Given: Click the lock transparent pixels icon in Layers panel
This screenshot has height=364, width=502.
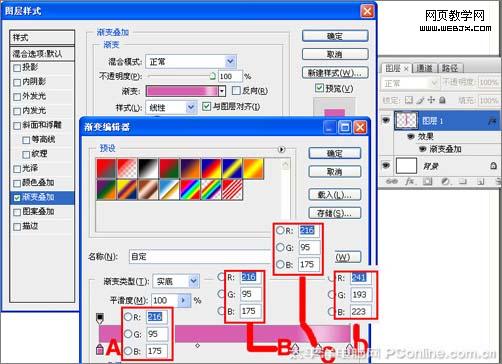Looking at the screenshot, I should click(409, 100).
